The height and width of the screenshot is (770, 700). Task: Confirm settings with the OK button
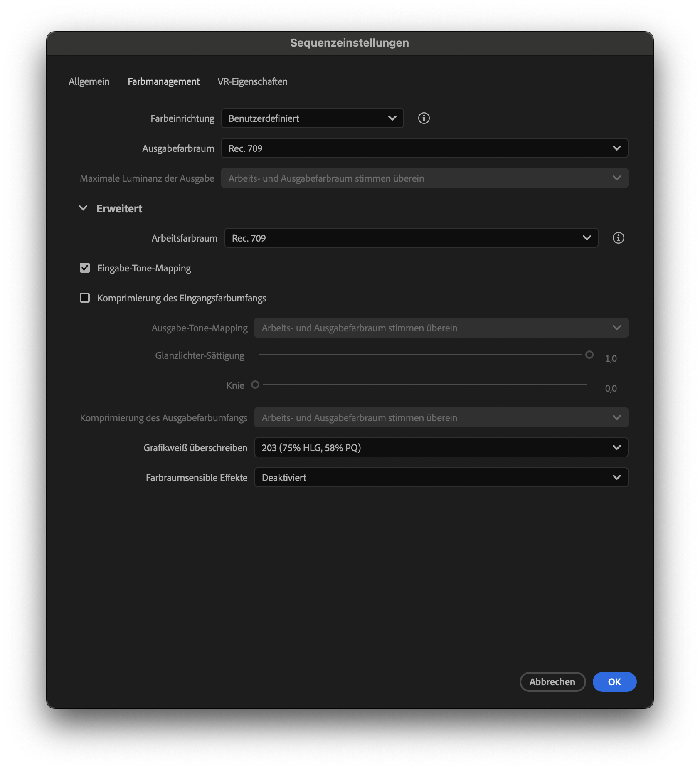[614, 682]
